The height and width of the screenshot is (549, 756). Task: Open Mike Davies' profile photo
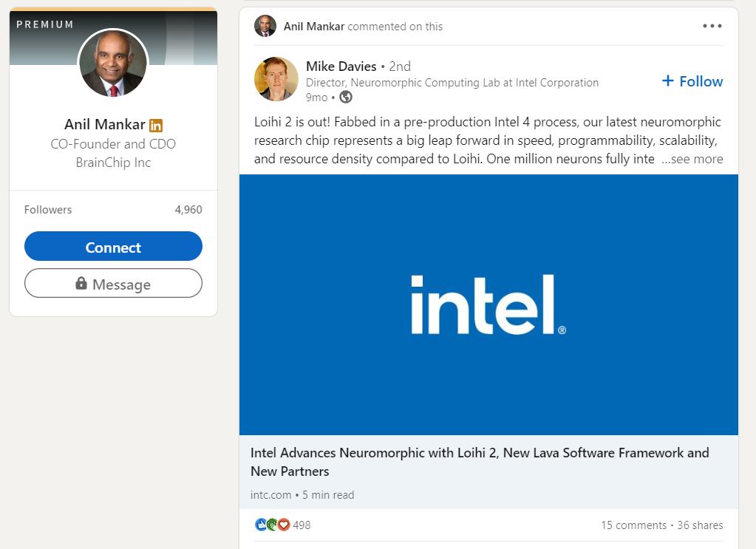click(x=276, y=79)
